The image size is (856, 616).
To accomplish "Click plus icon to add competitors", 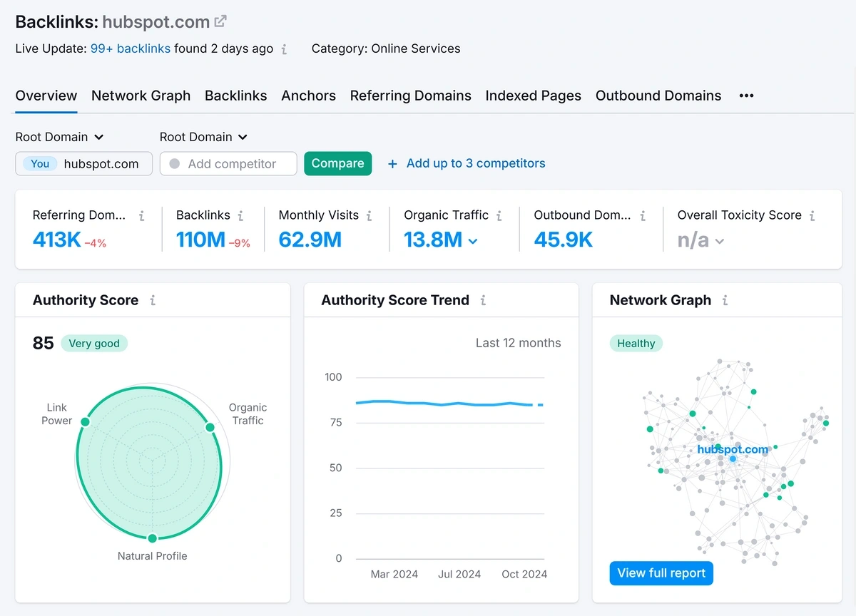I will click(x=392, y=164).
